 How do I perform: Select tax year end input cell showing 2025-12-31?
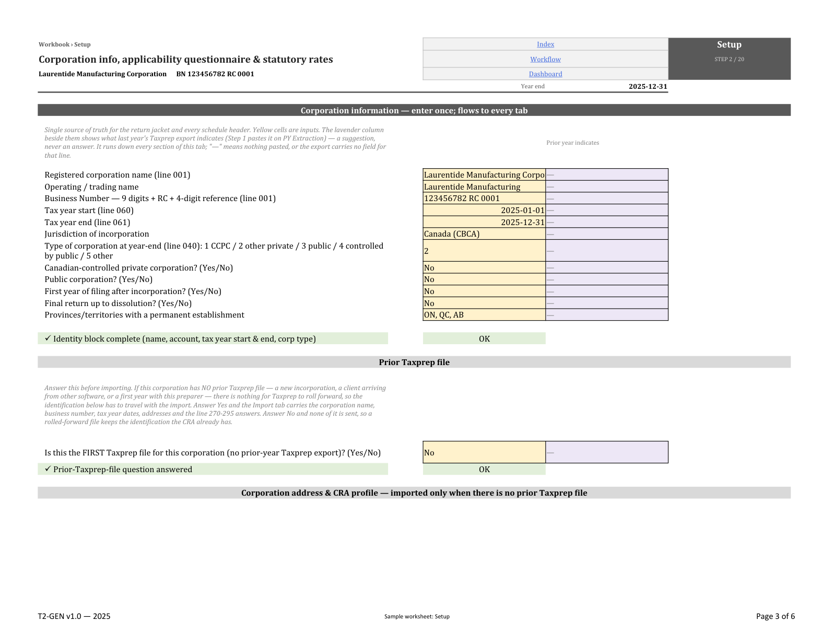[x=484, y=222]
